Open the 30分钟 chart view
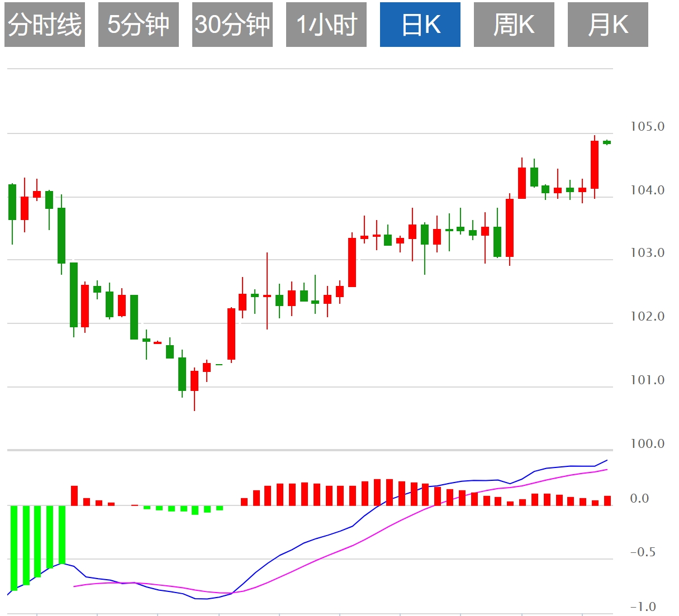Screen dimensions: 679x616 (232, 25)
